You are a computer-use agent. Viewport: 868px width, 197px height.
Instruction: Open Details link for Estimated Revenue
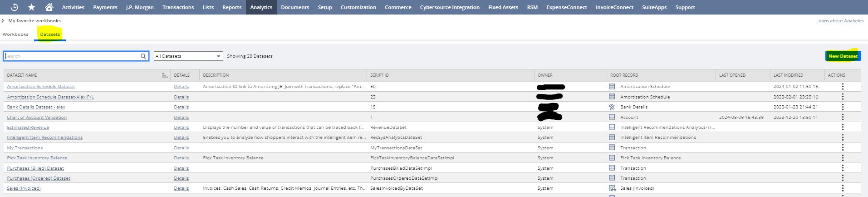coord(181,128)
